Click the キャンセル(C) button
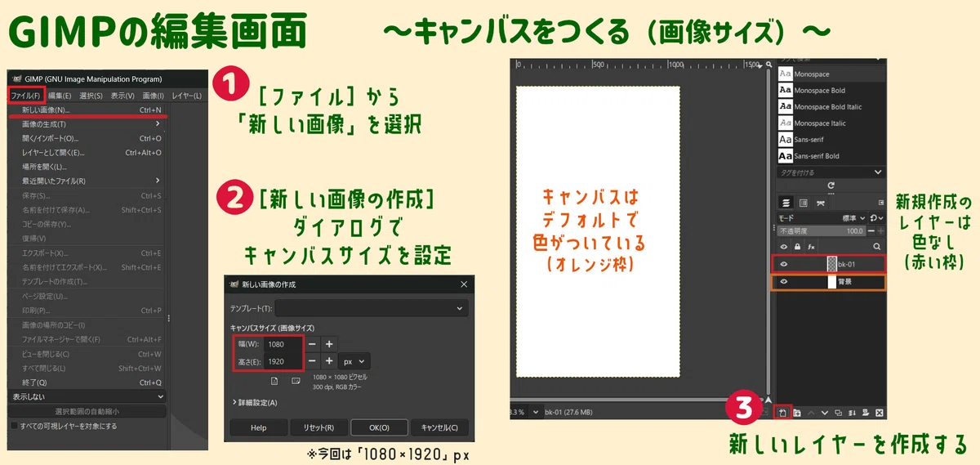 (x=439, y=427)
